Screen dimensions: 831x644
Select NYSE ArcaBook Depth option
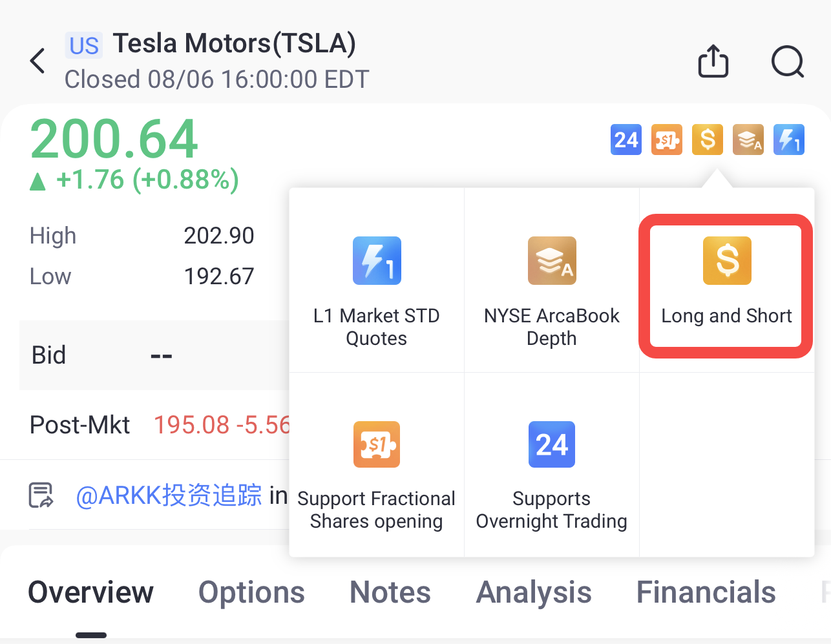[x=552, y=280]
